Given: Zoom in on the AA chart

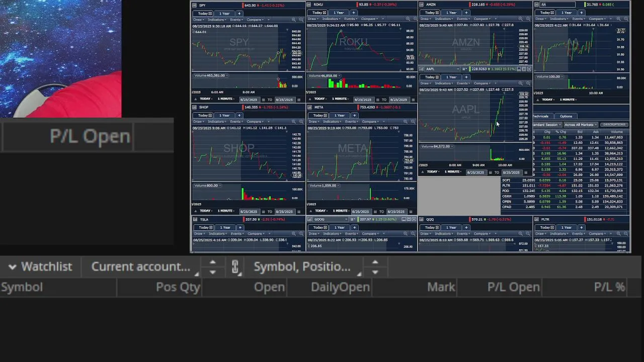Looking at the screenshot, I should (618, 19).
